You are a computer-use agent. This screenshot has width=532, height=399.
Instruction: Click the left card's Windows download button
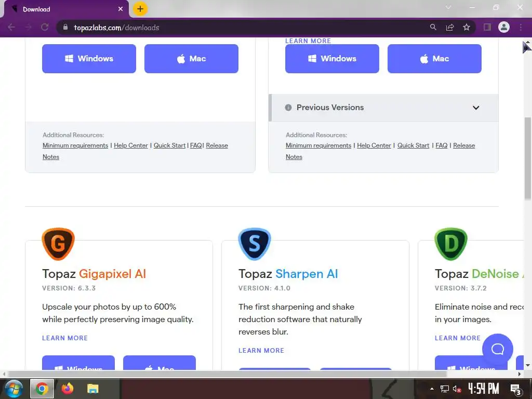coord(89,58)
